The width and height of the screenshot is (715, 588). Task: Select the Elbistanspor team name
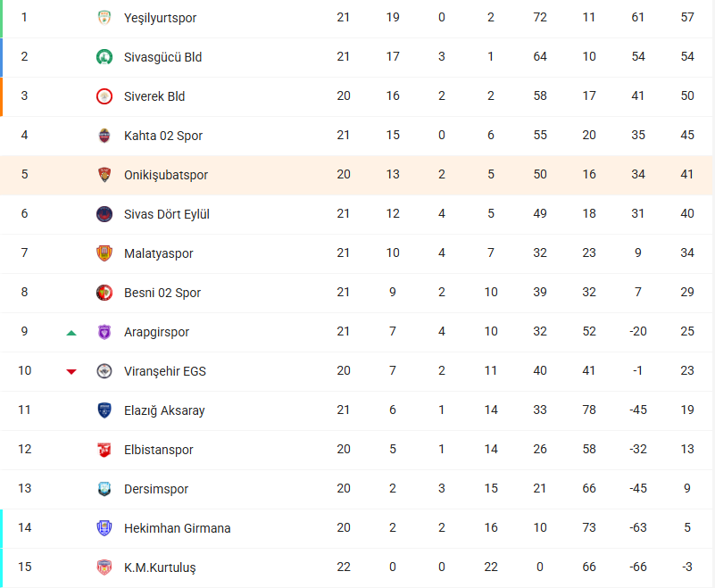pos(159,450)
